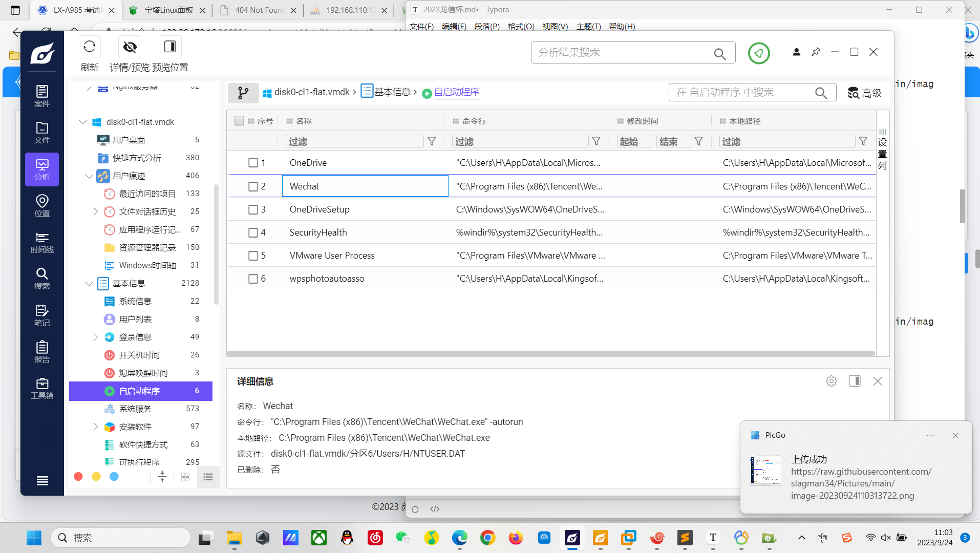Image resolution: width=980 pixels, height=553 pixels.
Task: Click the 刷新 refresh icon
Action: coord(89,47)
